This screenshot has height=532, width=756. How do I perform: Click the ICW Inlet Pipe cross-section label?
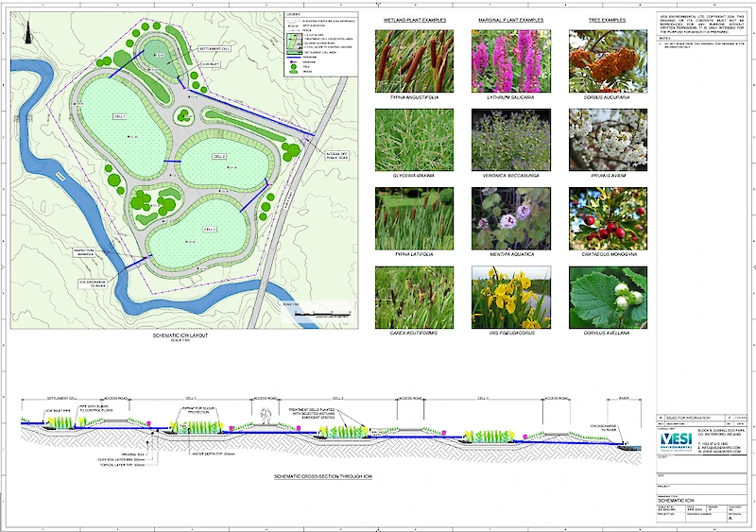point(59,411)
